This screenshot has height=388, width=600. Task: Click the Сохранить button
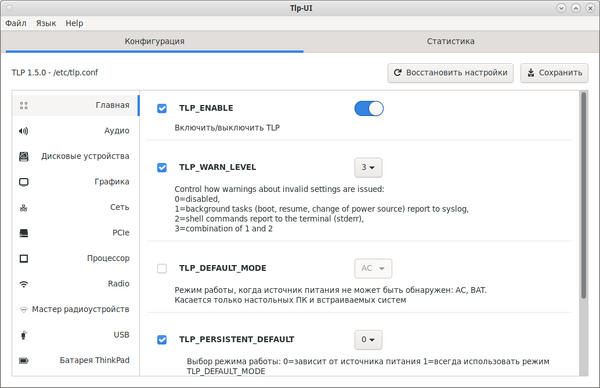pos(554,73)
